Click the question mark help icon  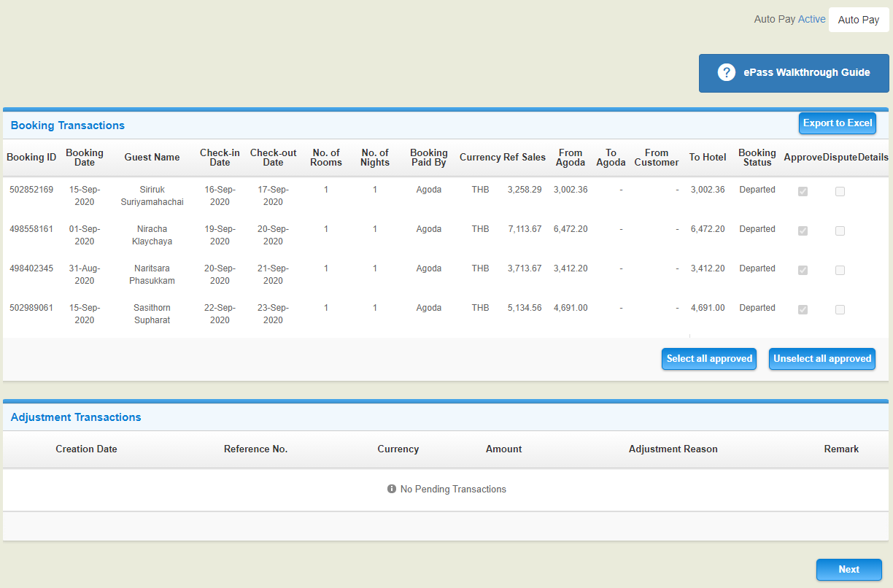pos(726,72)
